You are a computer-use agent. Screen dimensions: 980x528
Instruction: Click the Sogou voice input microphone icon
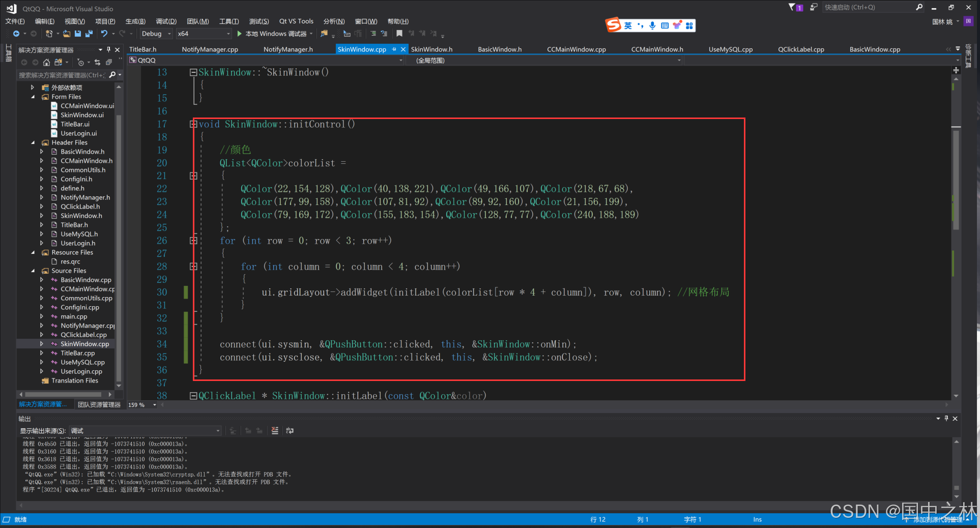(652, 25)
